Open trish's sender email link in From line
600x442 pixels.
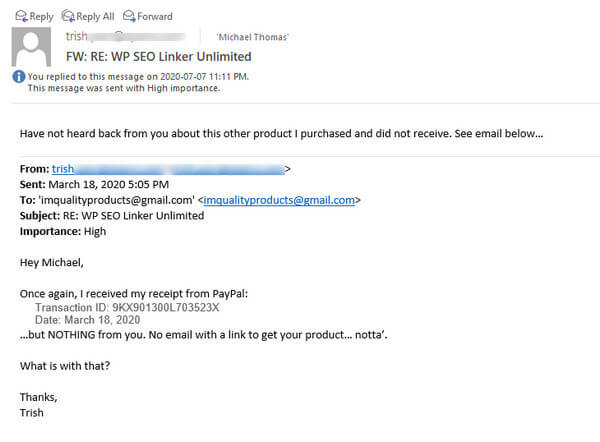[168, 169]
